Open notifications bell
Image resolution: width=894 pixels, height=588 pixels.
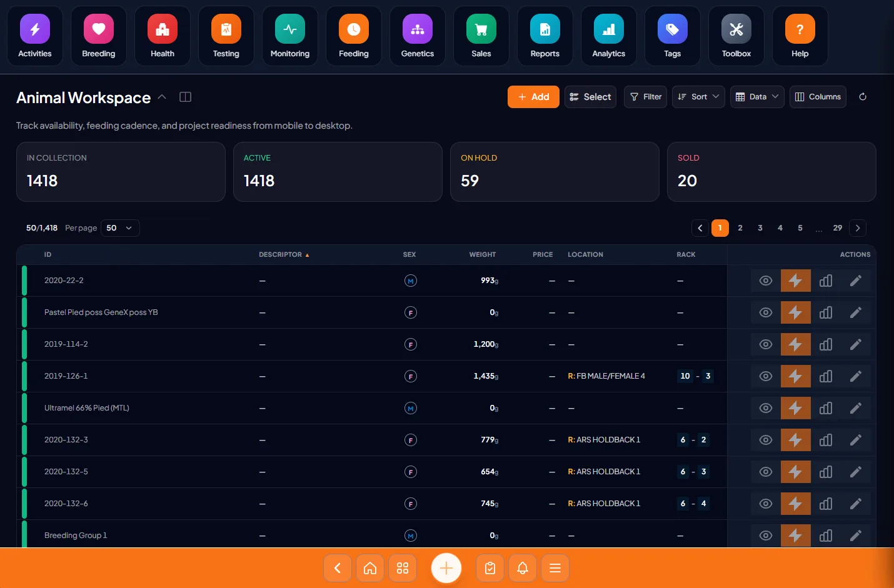point(523,568)
